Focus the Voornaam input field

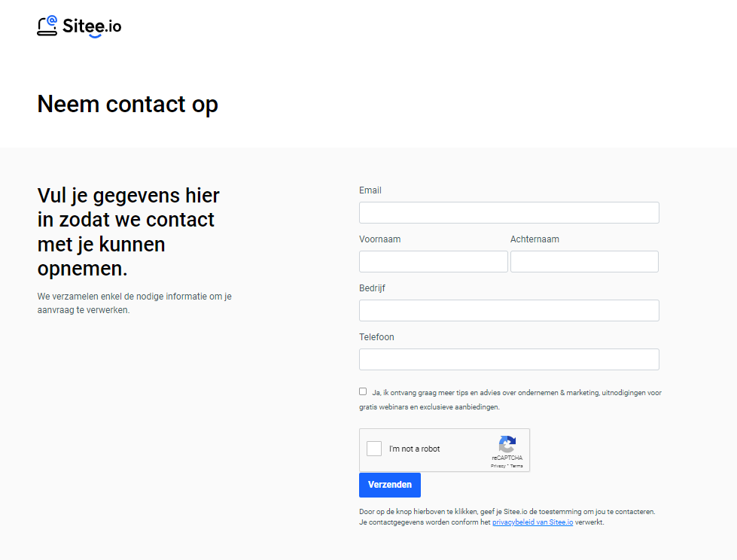tap(434, 262)
